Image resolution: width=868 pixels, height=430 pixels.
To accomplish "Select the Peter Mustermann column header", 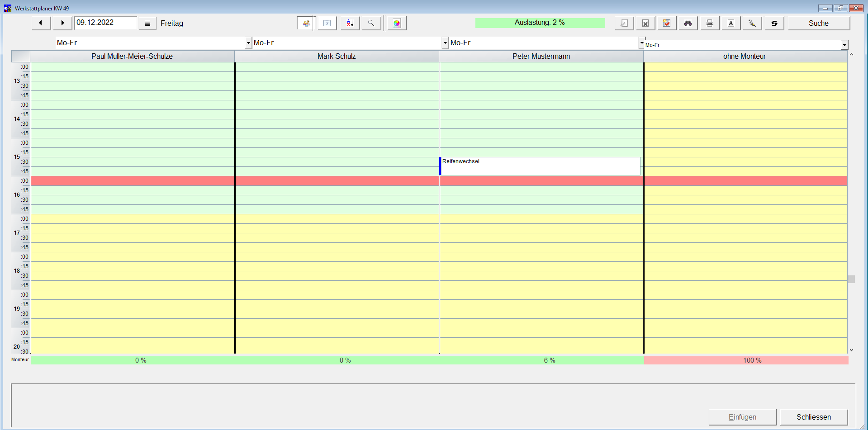I will [x=541, y=56].
